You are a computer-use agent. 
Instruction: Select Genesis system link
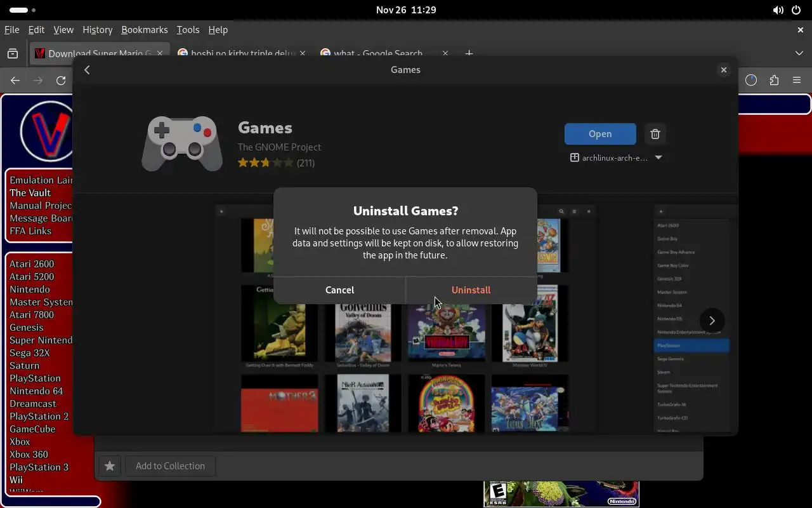(x=26, y=328)
